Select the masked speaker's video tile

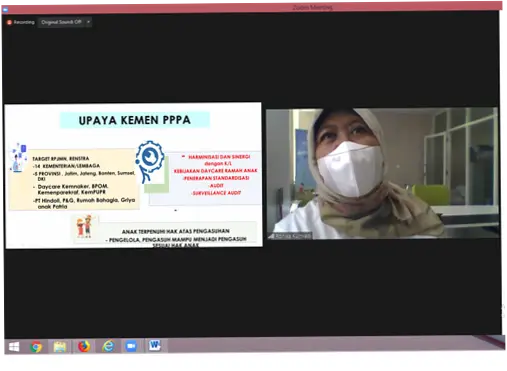click(x=382, y=173)
